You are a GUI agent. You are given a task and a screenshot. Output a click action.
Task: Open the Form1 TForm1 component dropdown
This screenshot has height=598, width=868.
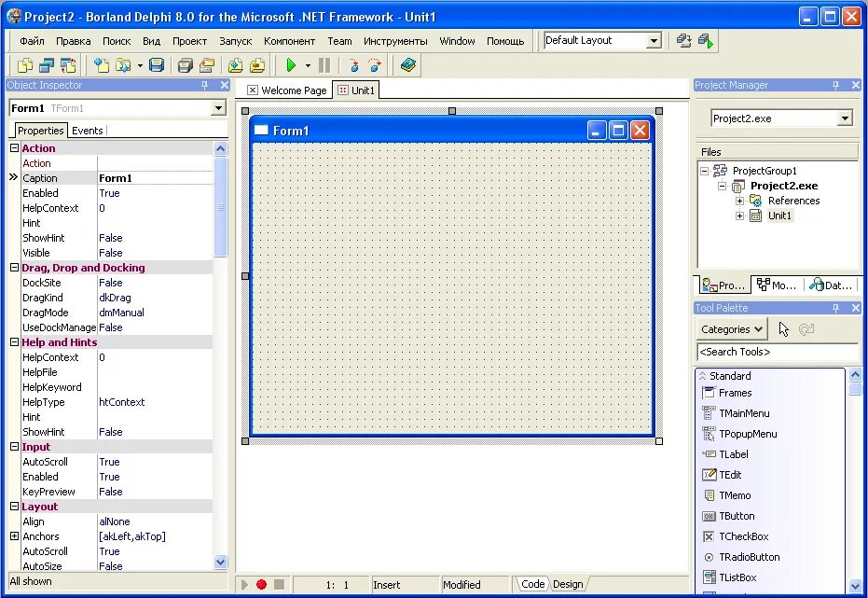(x=219, y=108)
